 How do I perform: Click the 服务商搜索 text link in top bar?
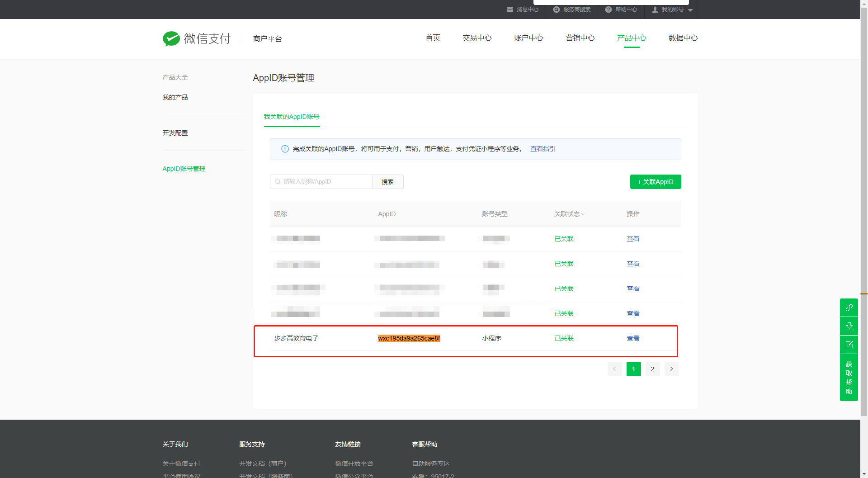pos(577,9)
